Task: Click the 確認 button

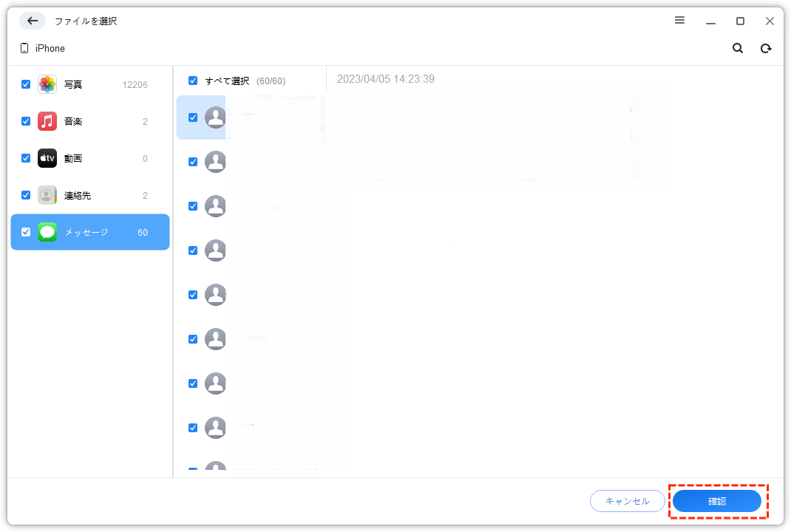Action: (x=717, y=501)
